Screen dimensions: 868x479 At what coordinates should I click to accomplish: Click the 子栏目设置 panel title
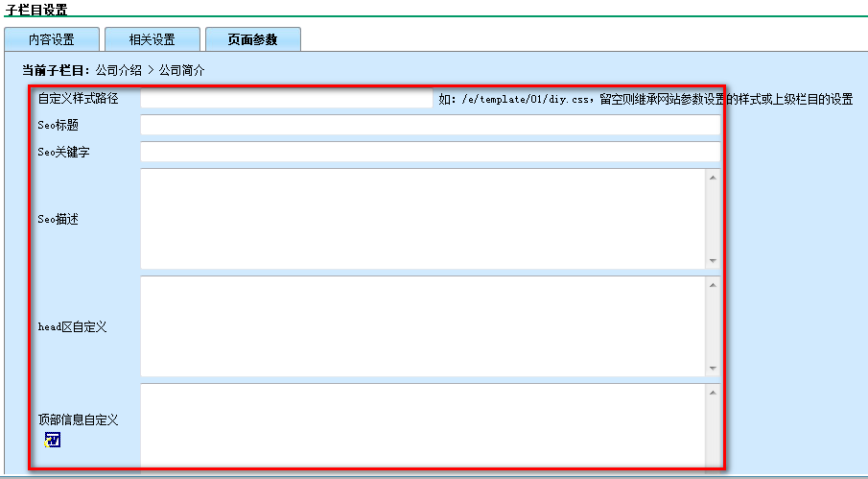click(35, 9)
